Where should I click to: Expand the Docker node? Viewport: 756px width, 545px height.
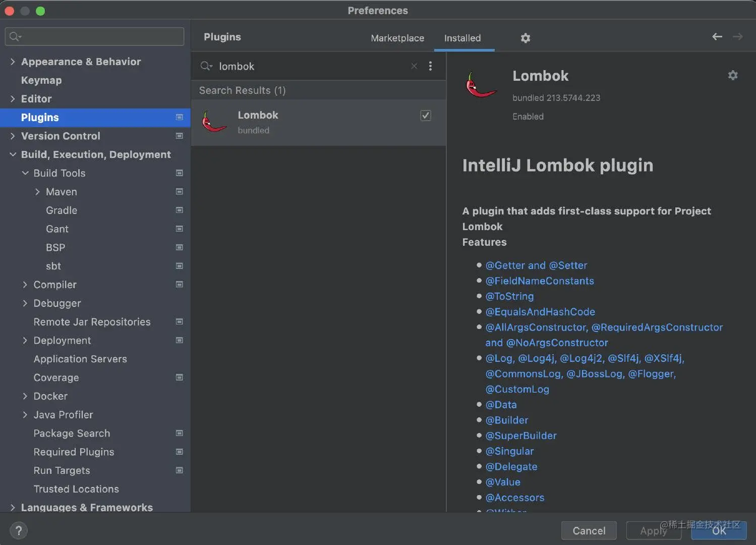click(25, 396)
